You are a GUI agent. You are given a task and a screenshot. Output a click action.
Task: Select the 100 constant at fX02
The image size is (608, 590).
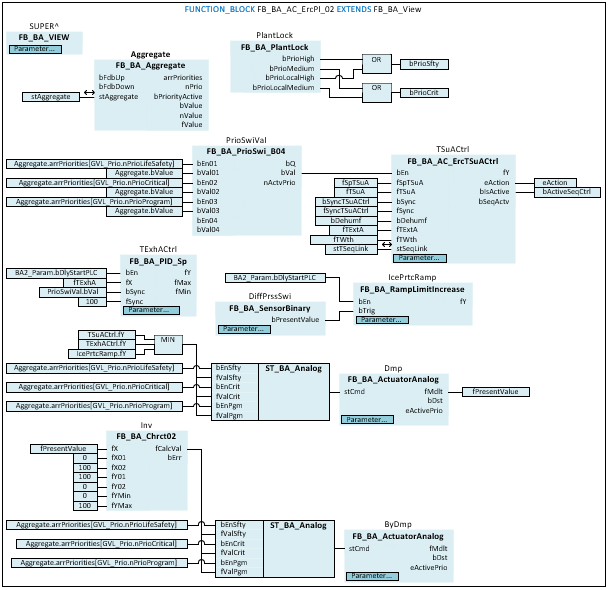(85, 468)
